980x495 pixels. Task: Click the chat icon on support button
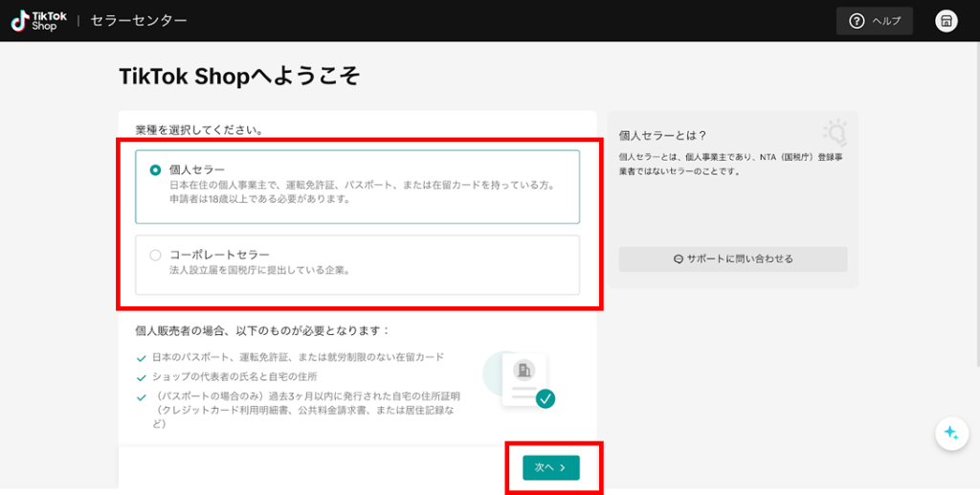tap(678, 259)
